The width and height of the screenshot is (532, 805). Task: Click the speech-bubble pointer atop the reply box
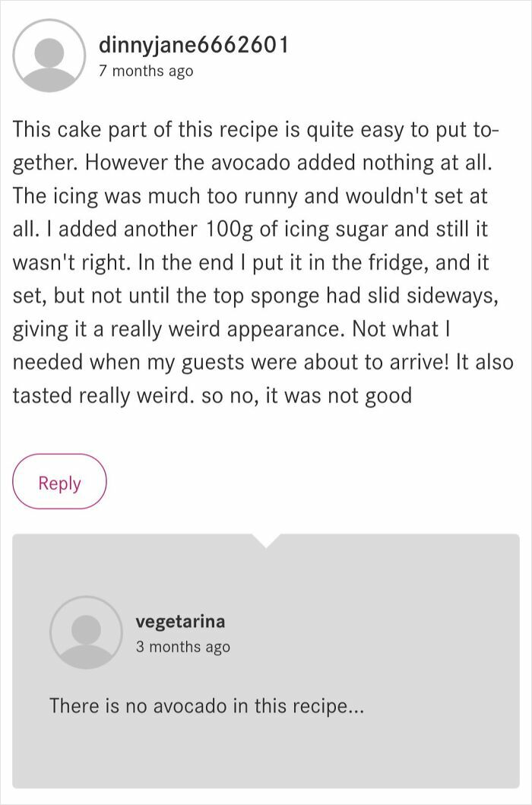point(268,537)
